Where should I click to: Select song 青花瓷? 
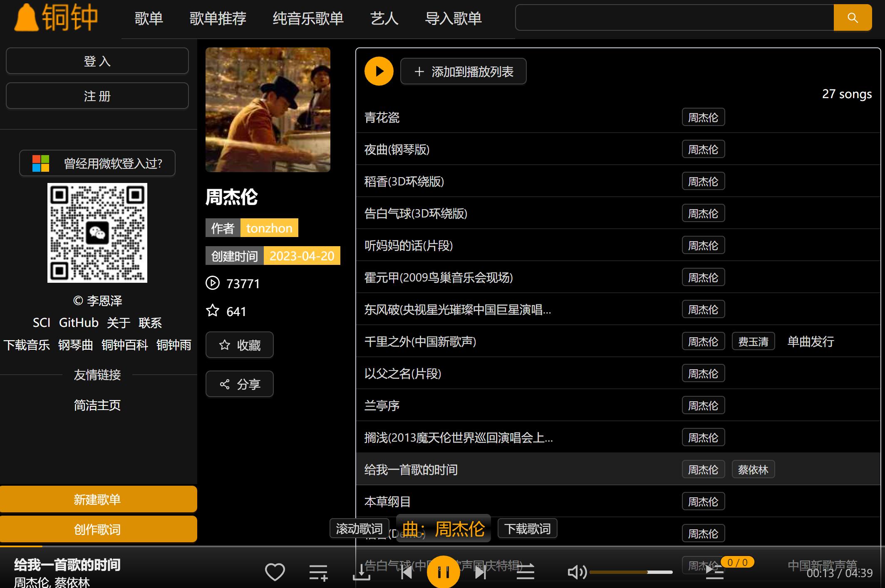pyautogui.click(x=382, y=118)
